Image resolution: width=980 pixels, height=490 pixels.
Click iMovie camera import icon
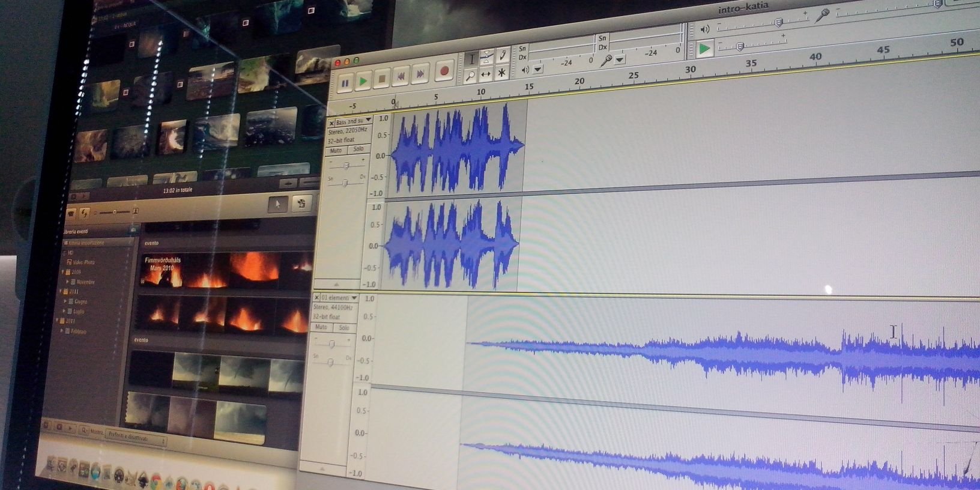coord(71,213)
